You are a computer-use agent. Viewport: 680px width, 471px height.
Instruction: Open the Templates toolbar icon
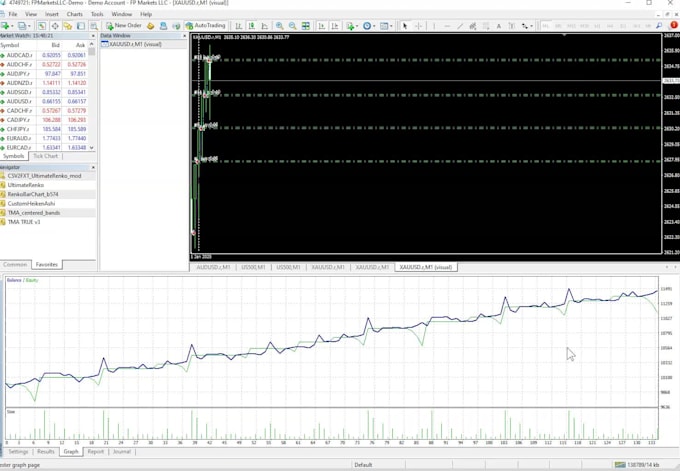pos(384,26)
